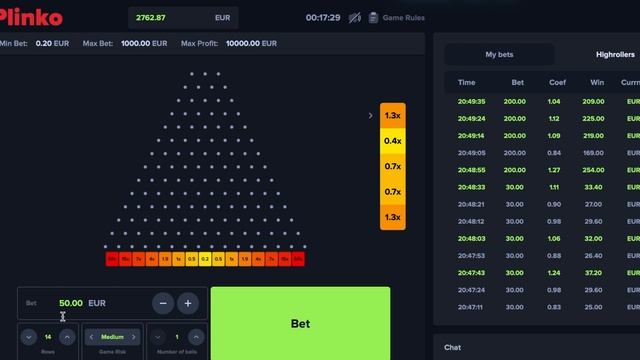Switch Game Risk to previous level

91,337
